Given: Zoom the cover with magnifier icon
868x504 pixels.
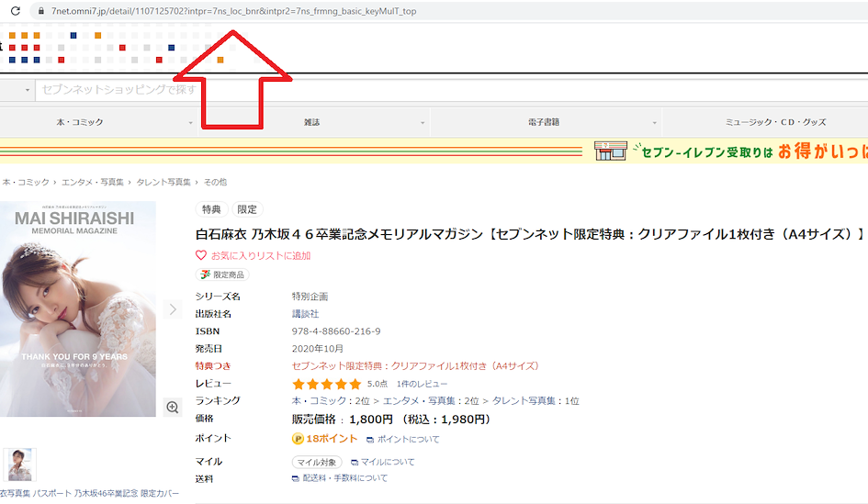Looking at the screenshot, I should 173,408.
